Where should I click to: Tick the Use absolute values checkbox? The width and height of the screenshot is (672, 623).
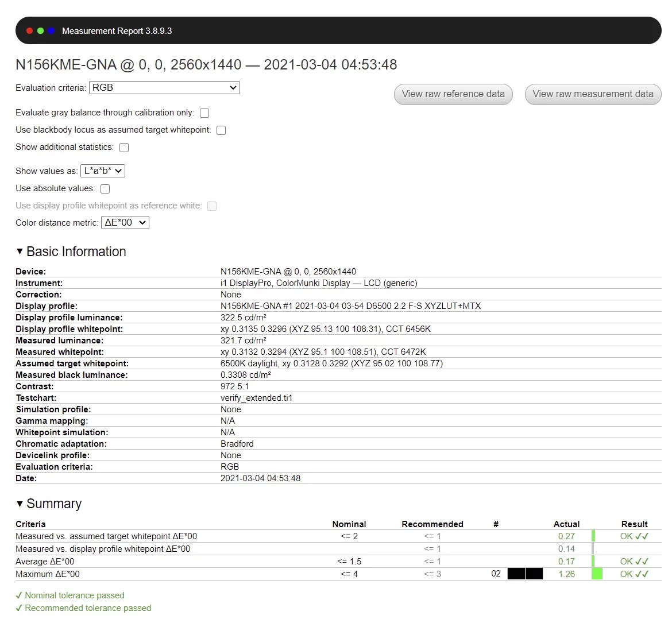(x=105, y=189)
